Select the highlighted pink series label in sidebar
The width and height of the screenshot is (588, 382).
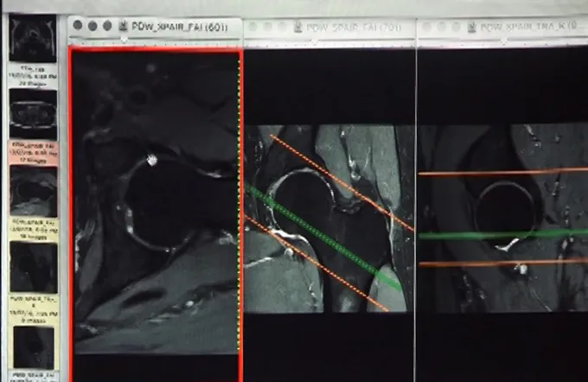[x=33, y=152]
